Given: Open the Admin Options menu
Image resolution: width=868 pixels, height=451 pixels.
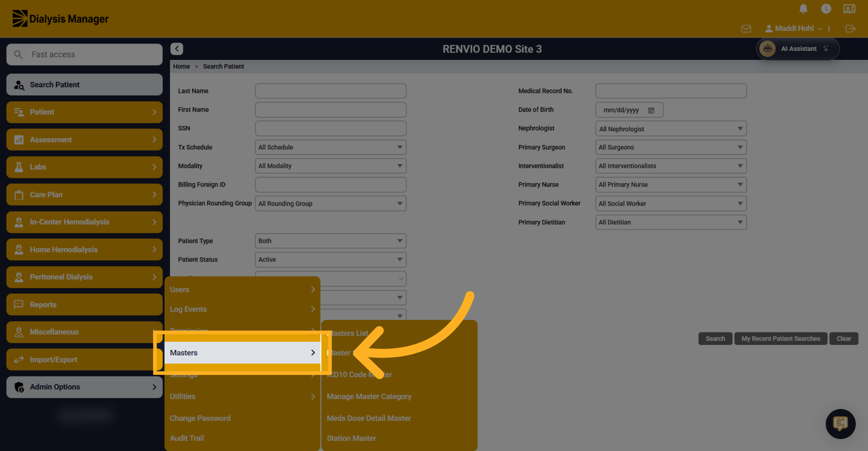Looking at the screenshot, I should coord(84,387).
